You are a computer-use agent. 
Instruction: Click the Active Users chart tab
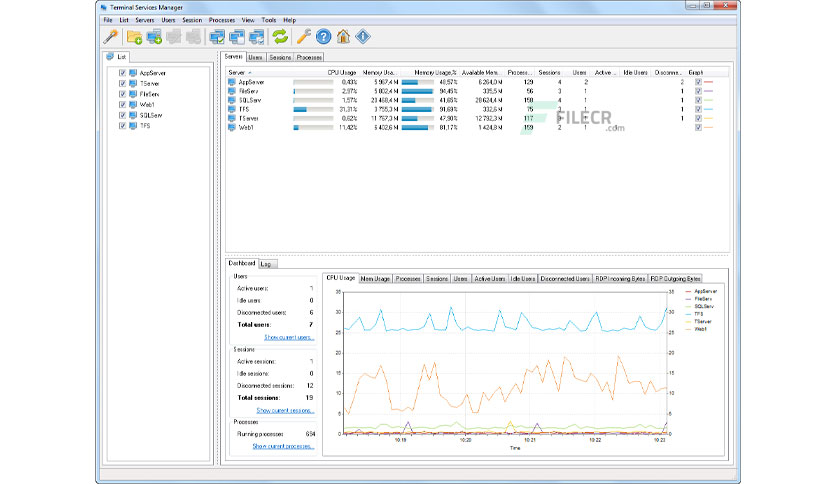(489, 279)
